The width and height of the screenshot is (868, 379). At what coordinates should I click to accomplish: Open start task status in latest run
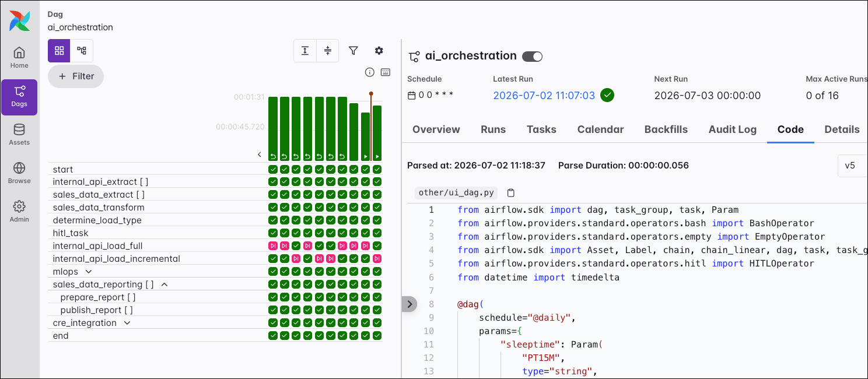377,169
